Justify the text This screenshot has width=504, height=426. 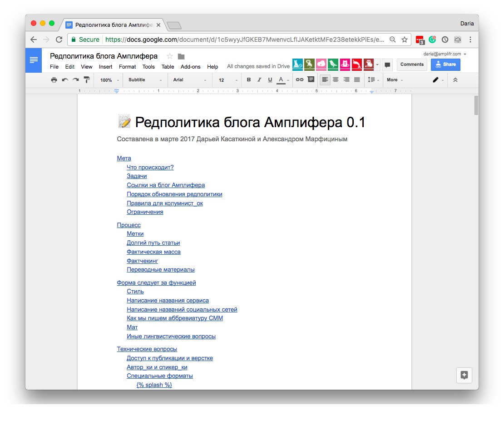[x=357, y=79]
